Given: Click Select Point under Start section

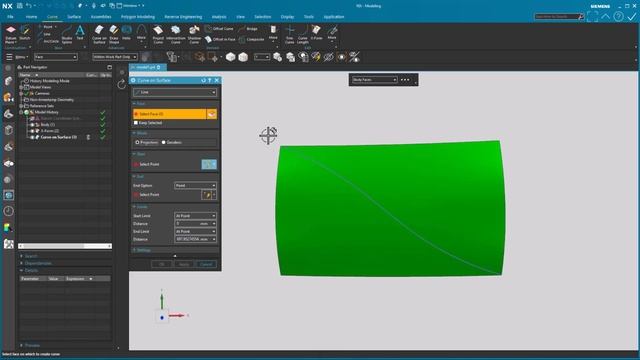Looking at the screenshot, I should coord(149,164).
